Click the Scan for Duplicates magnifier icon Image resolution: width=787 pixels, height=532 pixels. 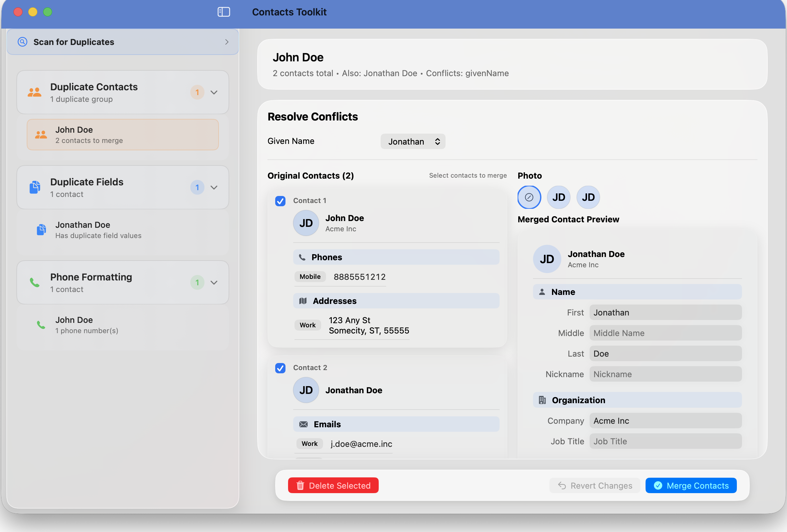tap(23, 42)
